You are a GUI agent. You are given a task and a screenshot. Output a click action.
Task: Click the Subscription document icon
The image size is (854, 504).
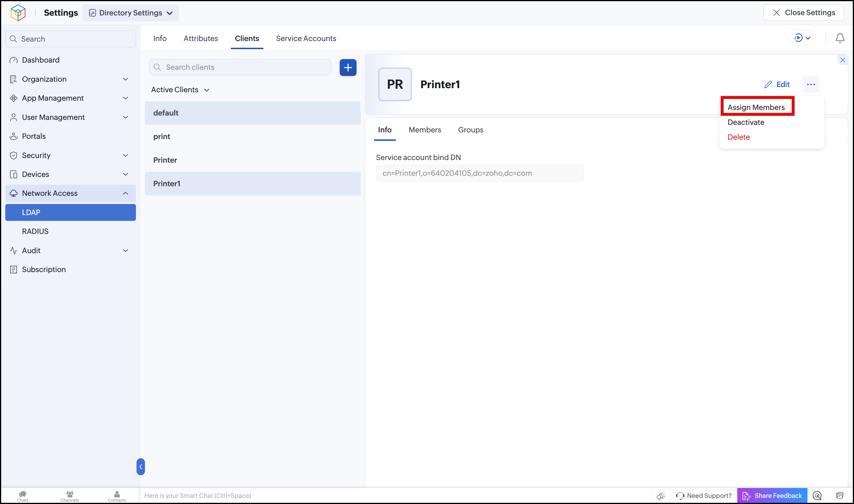click(14, 270)
